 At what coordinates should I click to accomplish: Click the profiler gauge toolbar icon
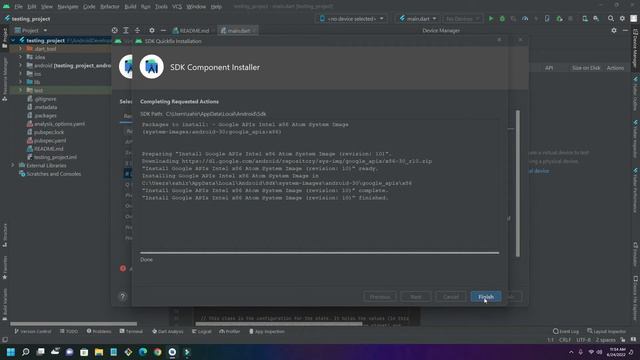[x=525, y=19]
